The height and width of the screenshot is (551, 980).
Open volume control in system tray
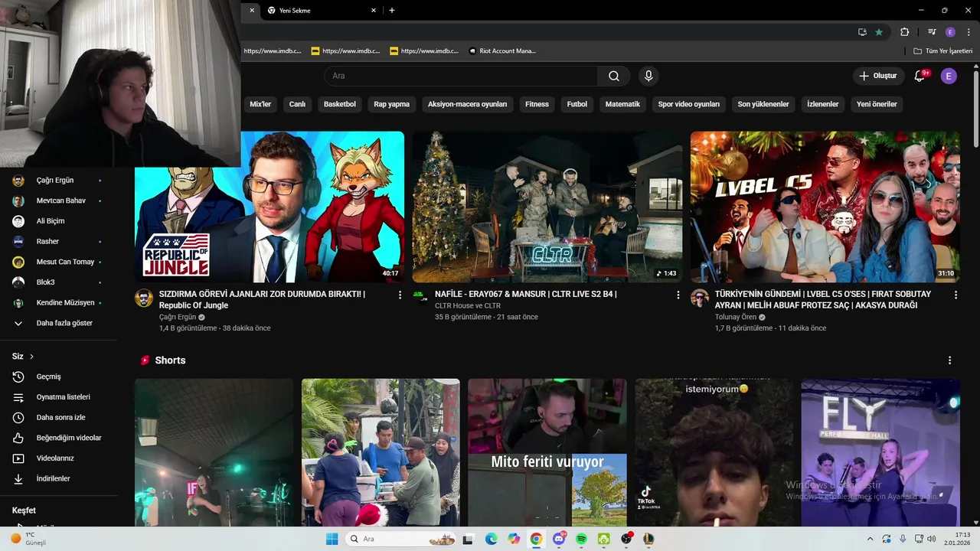(x=932, y=539)
